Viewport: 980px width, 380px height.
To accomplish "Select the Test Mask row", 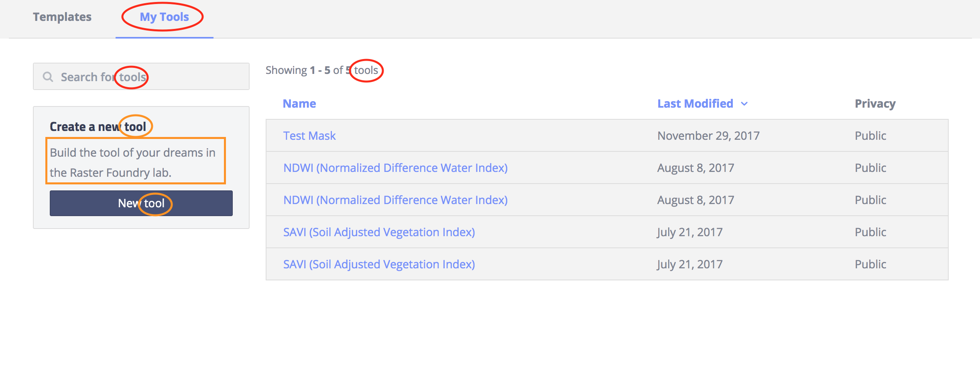I will [562, 135].
